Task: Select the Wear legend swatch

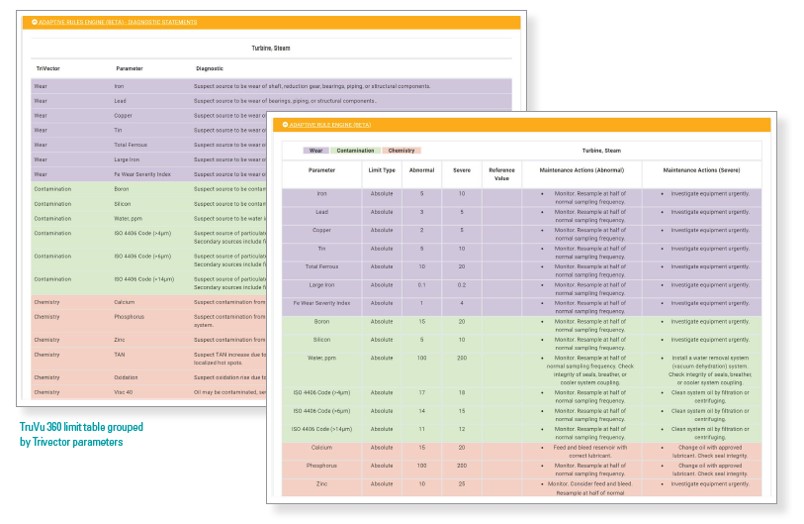Action: (316, 150)
